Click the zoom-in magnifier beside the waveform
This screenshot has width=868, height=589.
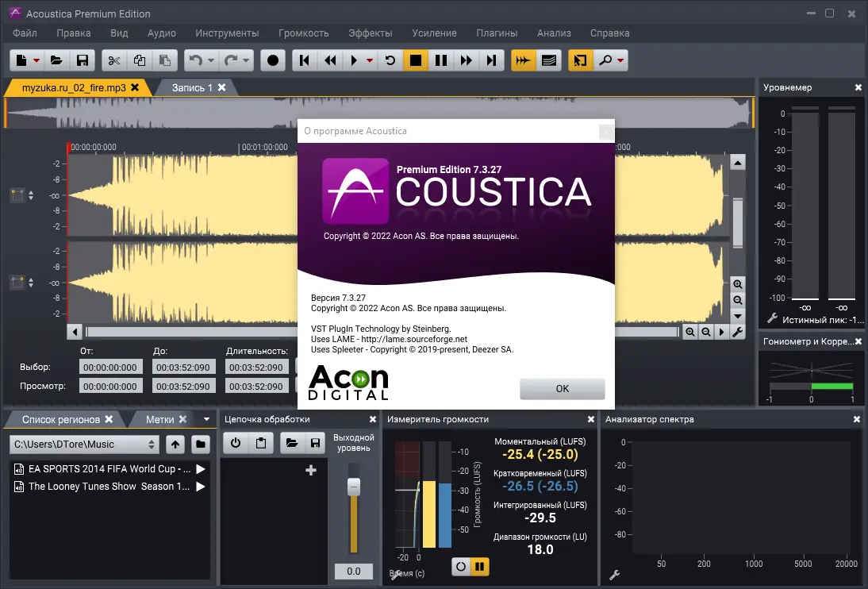[x=738, y=284]
